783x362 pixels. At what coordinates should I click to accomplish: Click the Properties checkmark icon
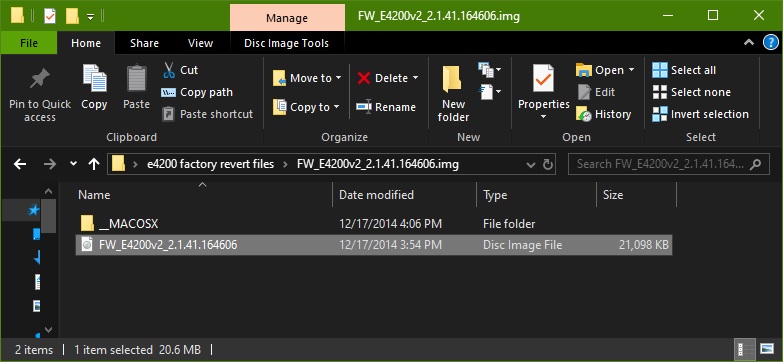543,78
